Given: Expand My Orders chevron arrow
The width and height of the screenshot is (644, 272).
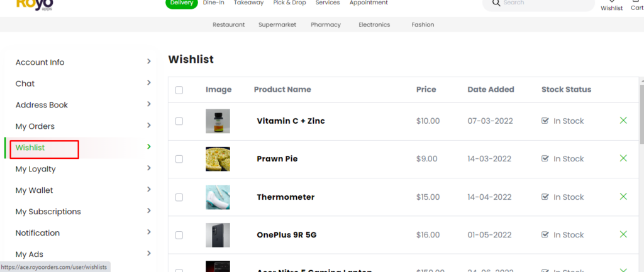Looking at the screenshot, I should point(149,126).
